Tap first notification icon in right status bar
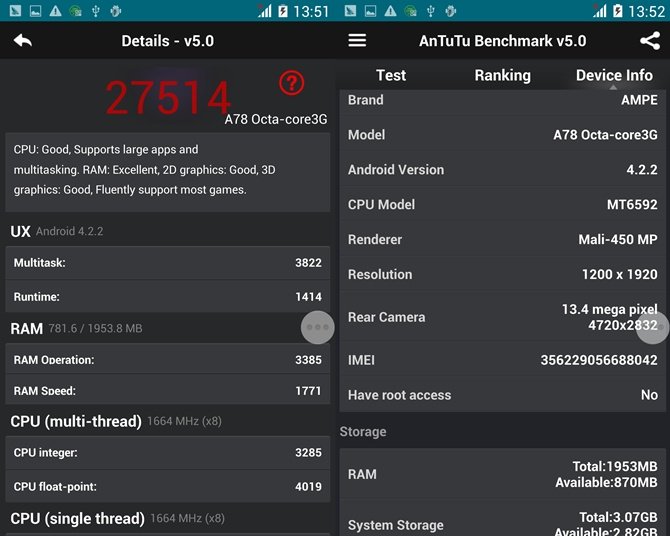Image resolution: width=670 pixels, height=536 pixels. tap(350, 11)
